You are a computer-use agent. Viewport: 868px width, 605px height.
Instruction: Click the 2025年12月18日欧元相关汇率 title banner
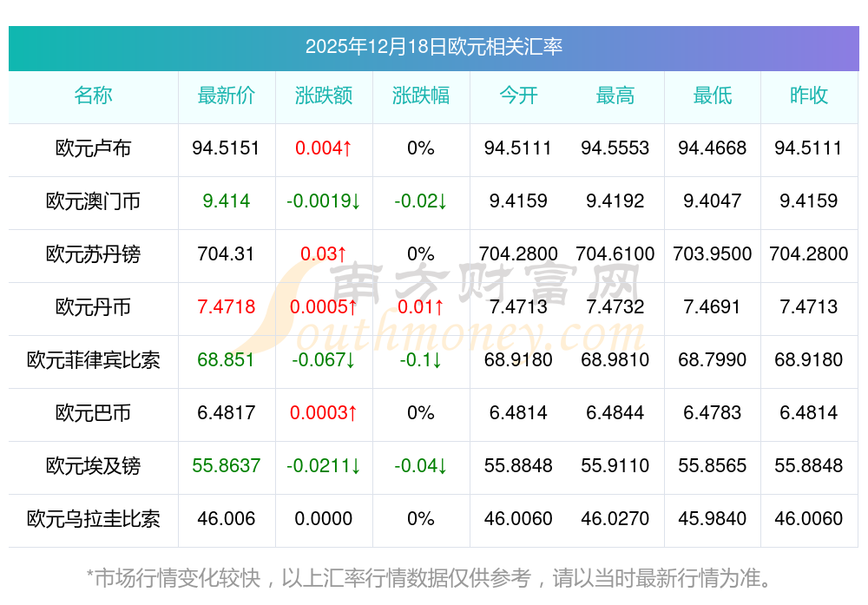click(433, 47)
